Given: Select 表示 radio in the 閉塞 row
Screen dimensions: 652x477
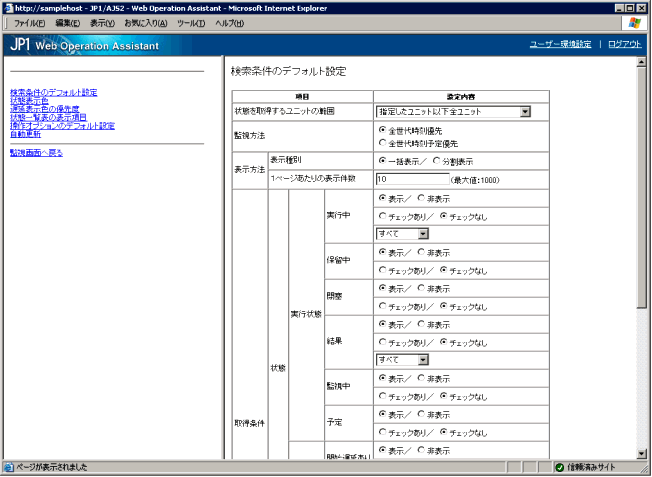Looking at the screenshot, I should pyautogui.click(x=382, y=288).
